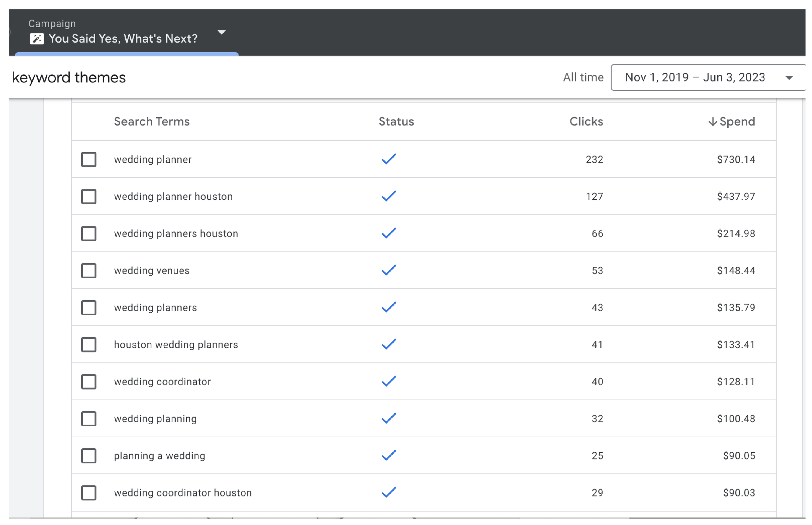
Task: Click the 127 clicks value
Action: click(x=594, y=197)
